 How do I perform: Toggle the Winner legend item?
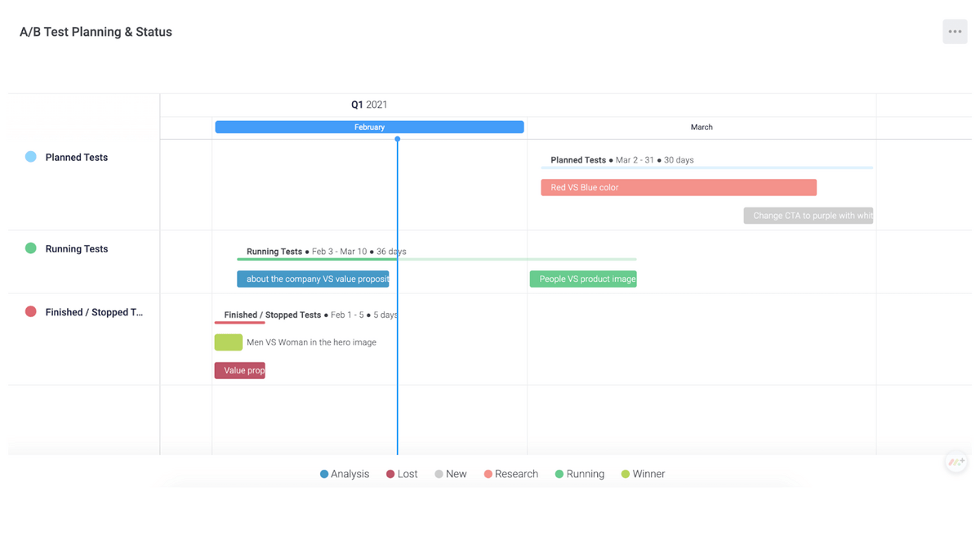[644, 474]
